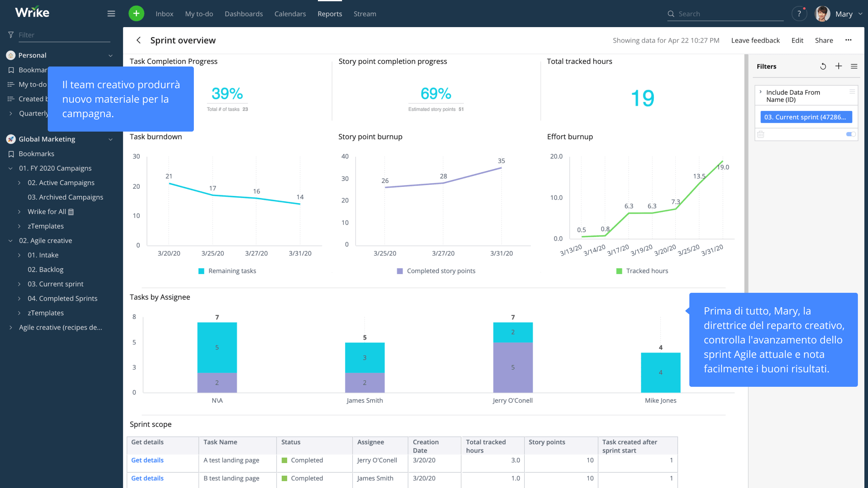This screenshot has width=868, height=488.
Task: Click the Personal space avatar icon
Action: (x=11, y=55)
